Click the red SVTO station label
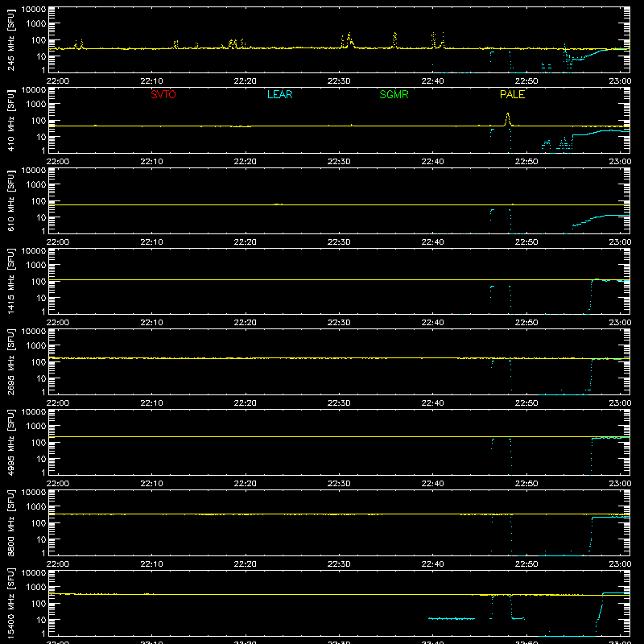This screenshot has height=644, width=644. (163, 94)
